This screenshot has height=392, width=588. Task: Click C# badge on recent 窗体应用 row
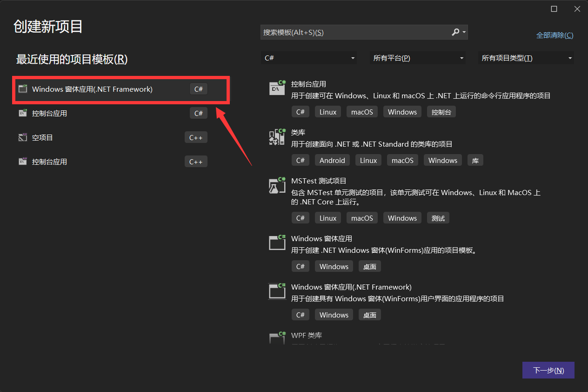(x=199, y=89)
